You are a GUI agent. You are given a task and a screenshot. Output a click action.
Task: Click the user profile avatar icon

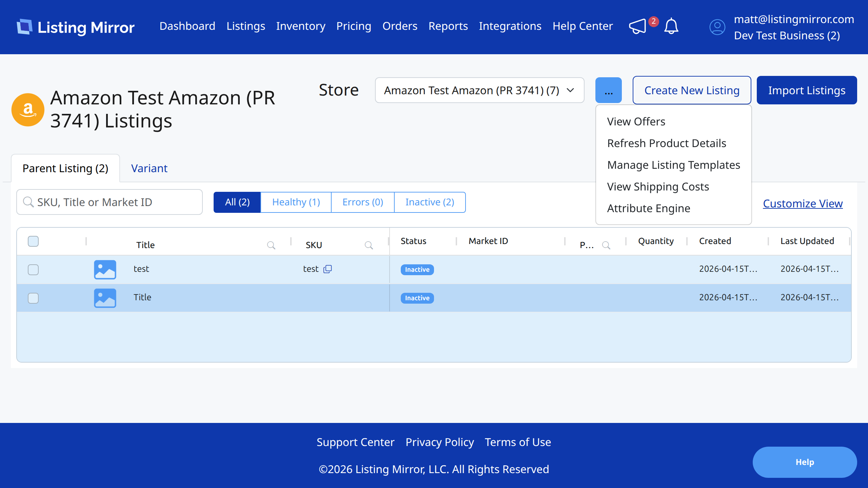(717, 27)
